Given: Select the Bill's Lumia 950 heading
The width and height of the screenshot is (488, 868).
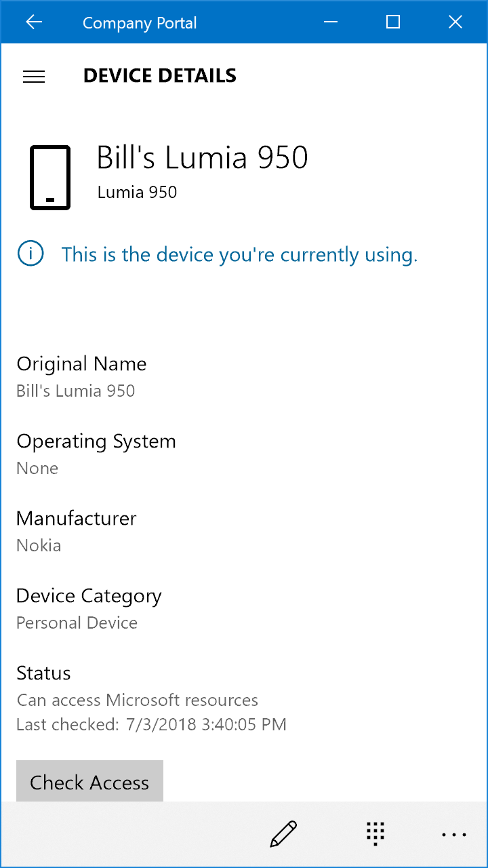Looking at the screenshot, I should 202,157.
